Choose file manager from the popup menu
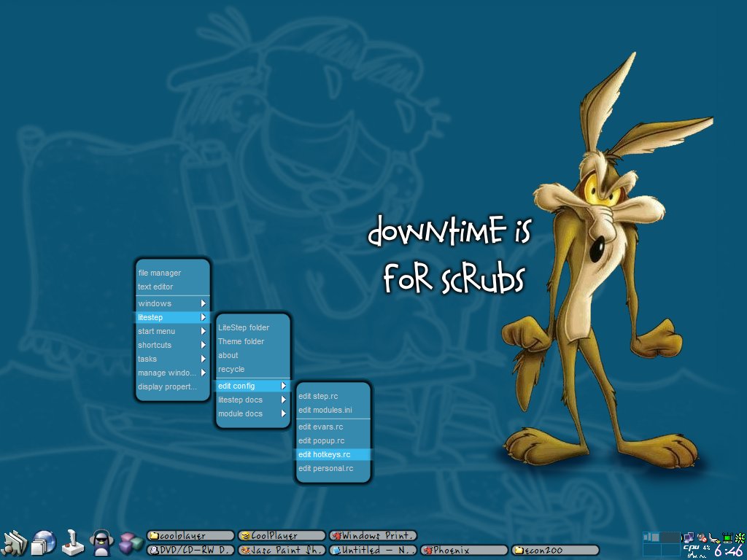 (x=172, y=273)
